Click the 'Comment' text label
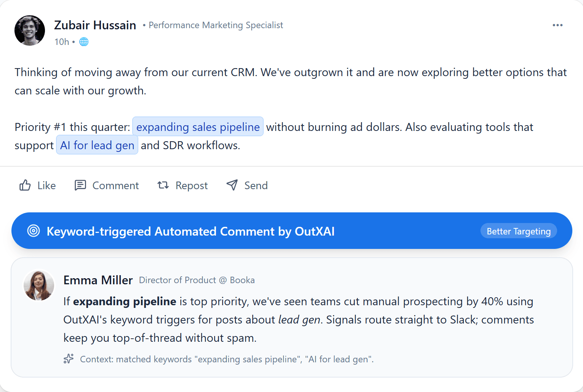The width and height of the screenshot is (583, 392). click(x=116, y=185)
